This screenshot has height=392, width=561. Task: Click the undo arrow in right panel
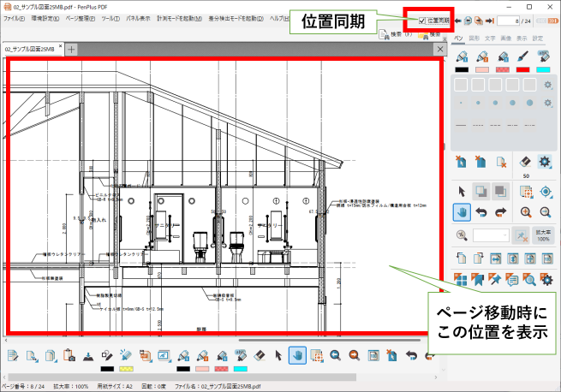482,212
